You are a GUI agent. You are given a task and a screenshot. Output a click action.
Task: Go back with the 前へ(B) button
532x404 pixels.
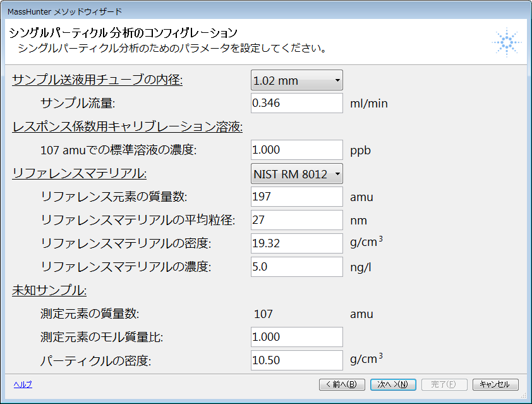[x=342, y=384]
